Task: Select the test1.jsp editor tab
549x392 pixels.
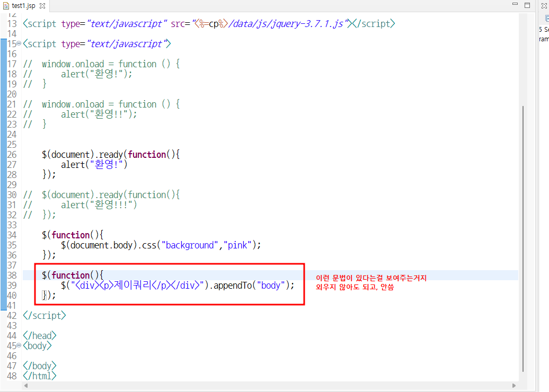Action: (23, 6)
